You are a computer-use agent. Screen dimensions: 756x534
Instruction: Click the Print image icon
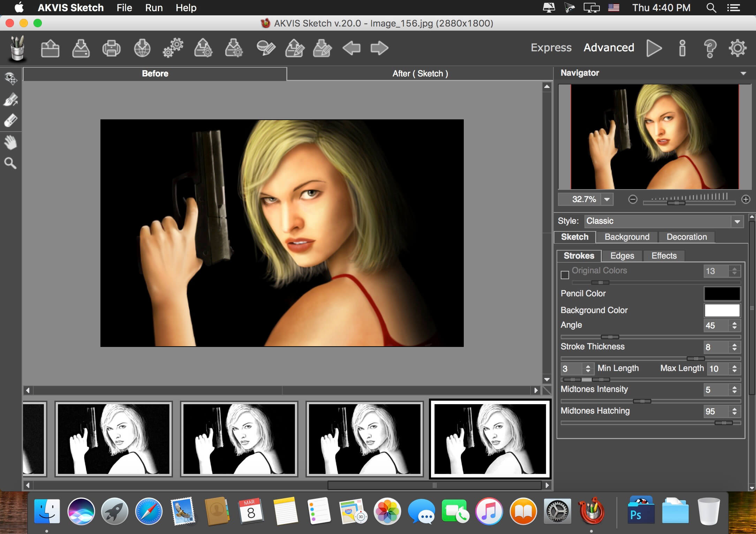(x=111, y=48)
